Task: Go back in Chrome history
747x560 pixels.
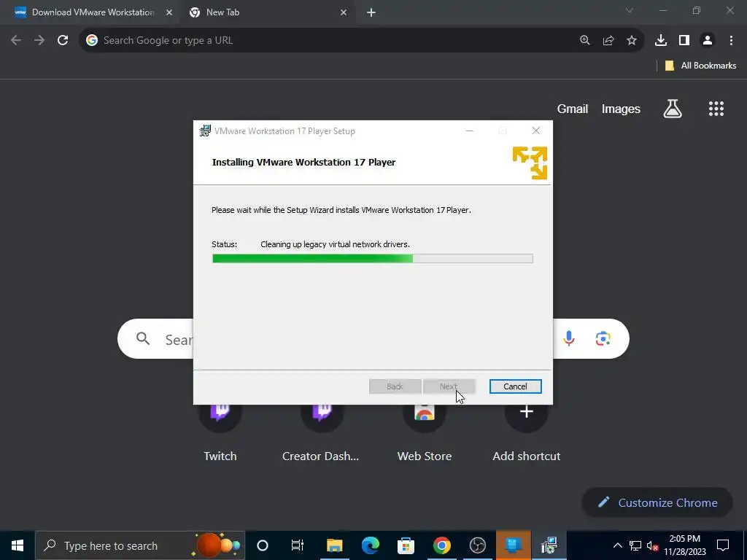Action: coord(16,41)
